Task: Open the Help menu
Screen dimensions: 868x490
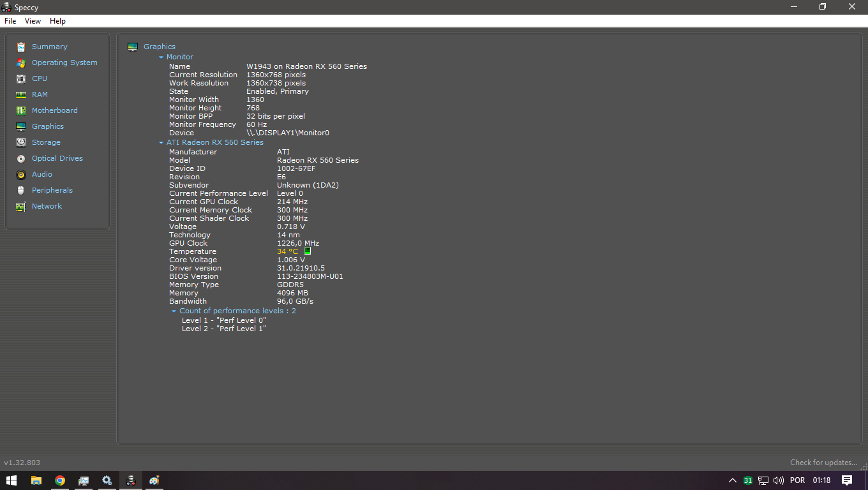Action: [x=57, y=21]
